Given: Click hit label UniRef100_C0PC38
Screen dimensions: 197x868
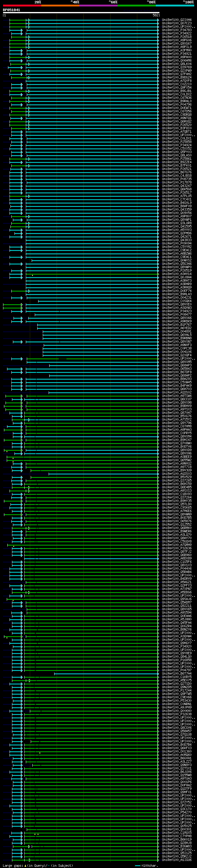Looking at the screenshot, I should [x=177, y=349].
